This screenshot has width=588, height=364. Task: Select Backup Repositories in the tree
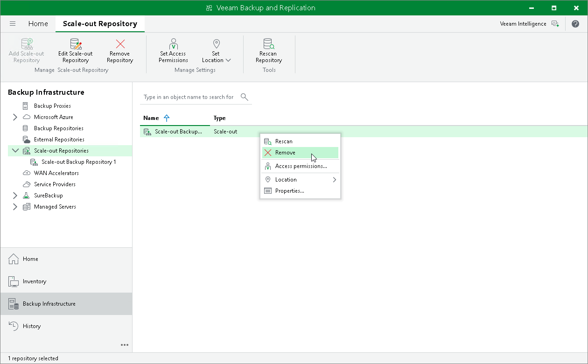[x=59, y=128]
